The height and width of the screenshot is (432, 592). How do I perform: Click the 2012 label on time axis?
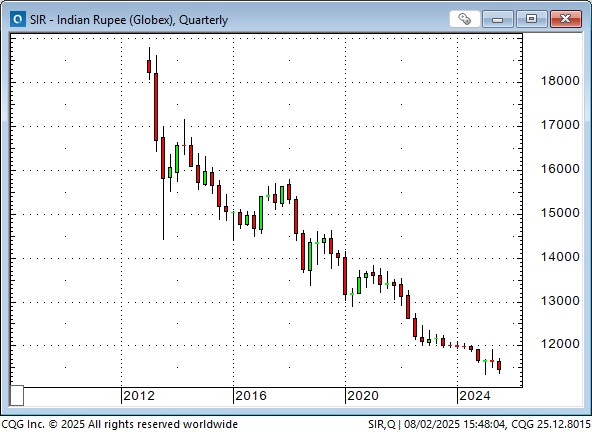[x=139, y=396]
